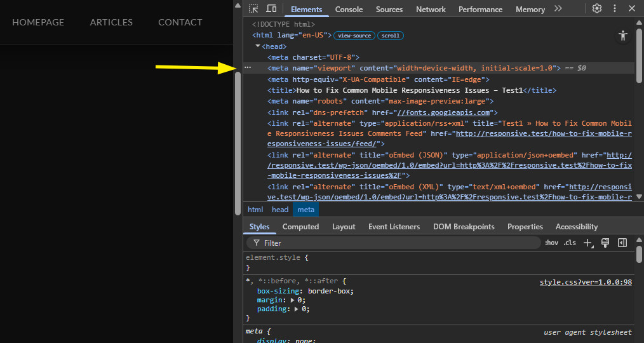Open the Properties subtab
Viewport: 644px width, 343px height.
[x=525, y=227]
